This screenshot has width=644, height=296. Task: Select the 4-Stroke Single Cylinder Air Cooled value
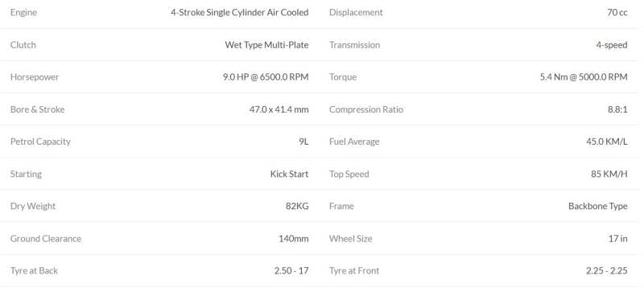tap(239, 12)
